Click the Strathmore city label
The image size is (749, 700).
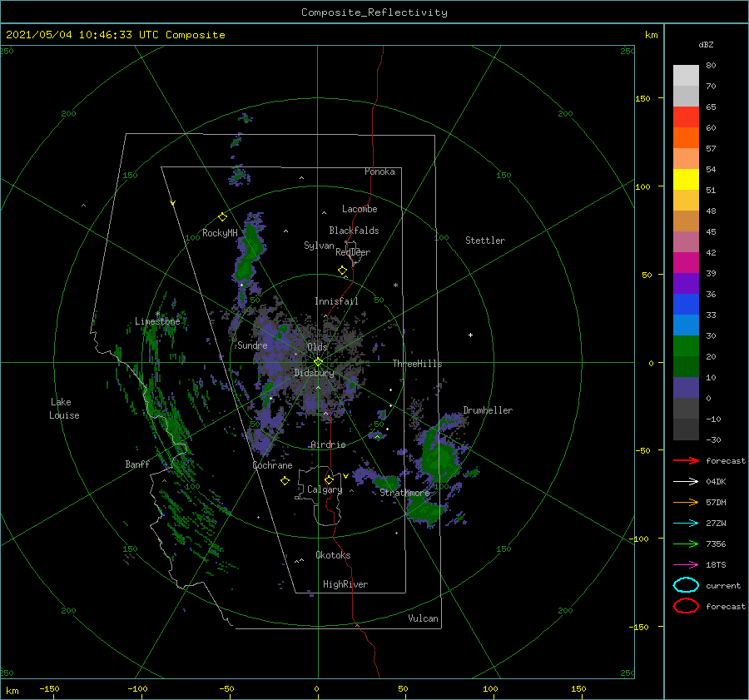click(405, 493)
